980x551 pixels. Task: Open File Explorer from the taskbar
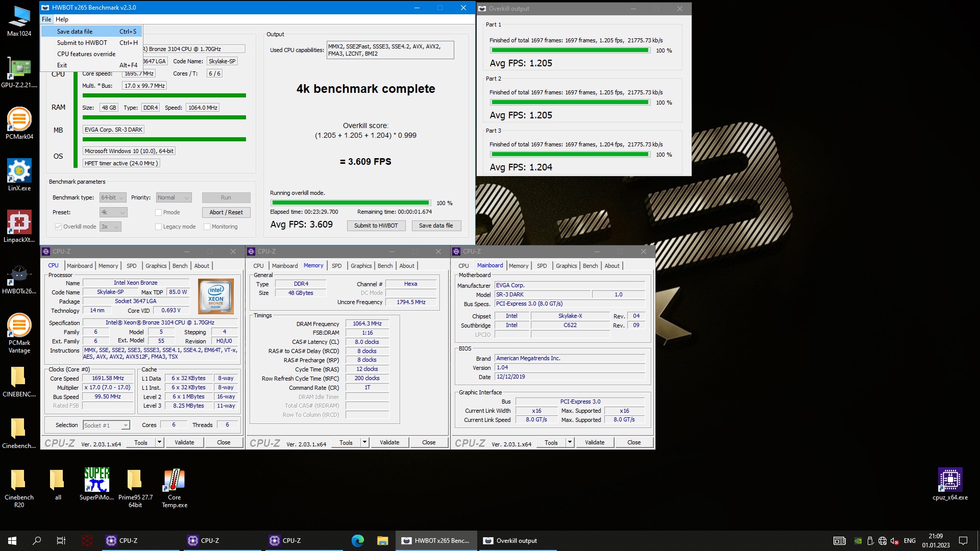(382, 541)
